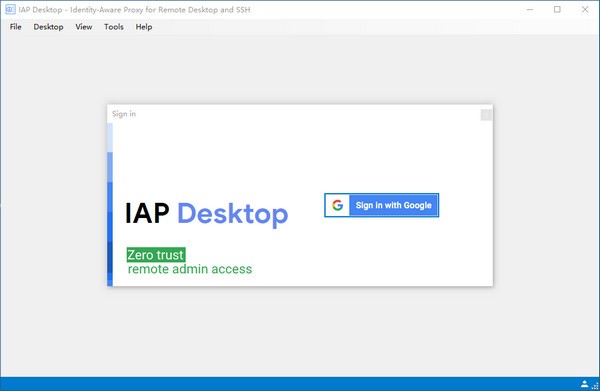Click the 'remote admin access' text

click(x=190, y=269)
